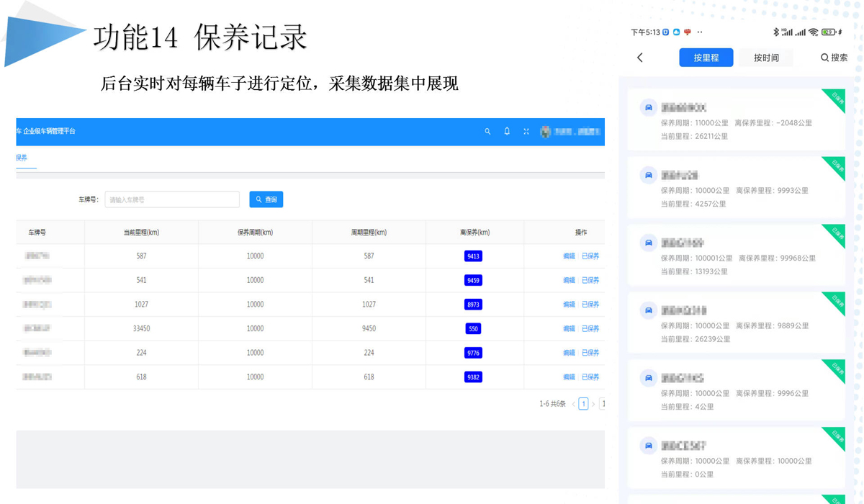Tap the 搜索 magnifier in the mobile app
The width and height of the screenshot is (864, 504).
point(825,58)
